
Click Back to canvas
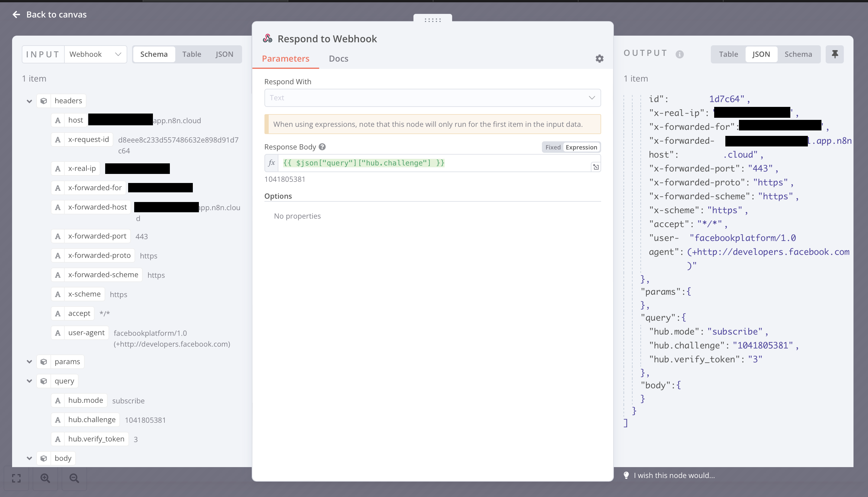click(x=50, y=14)
